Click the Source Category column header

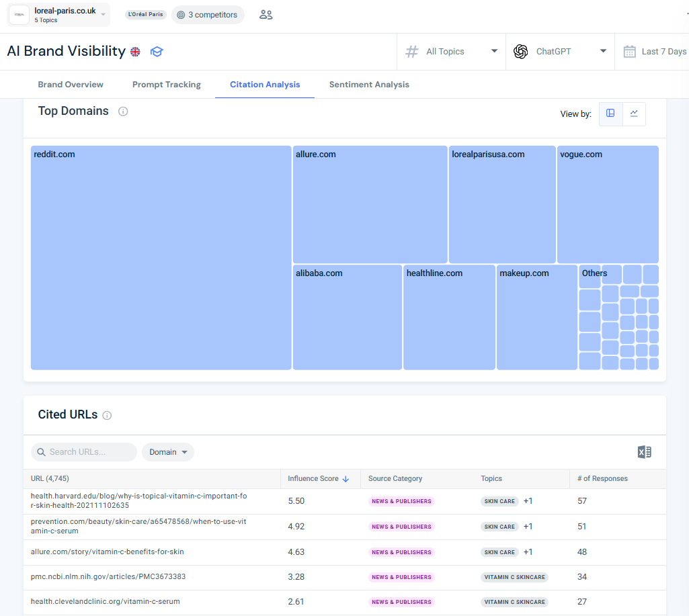click(395, 478)
